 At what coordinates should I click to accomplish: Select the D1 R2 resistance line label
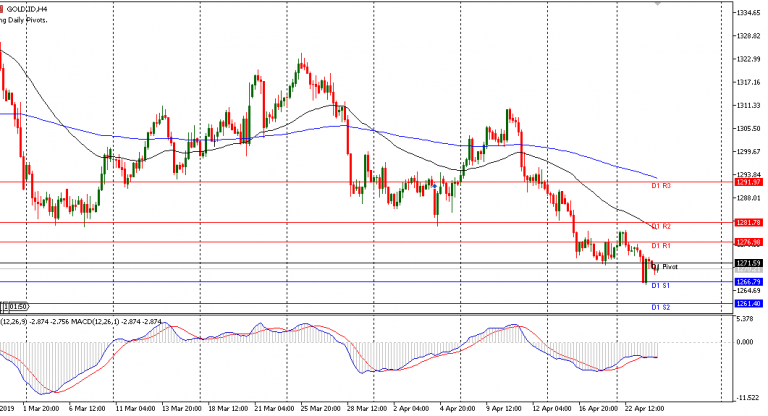coord(660,227)
